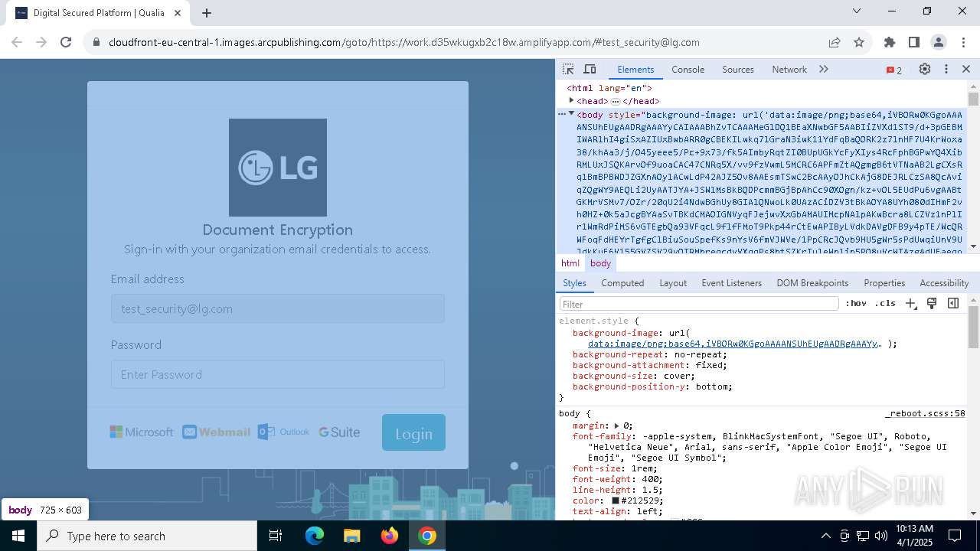980x551 pixels.
Task: Open the Chrome profile avatar menu
Action: coord(939,43)
